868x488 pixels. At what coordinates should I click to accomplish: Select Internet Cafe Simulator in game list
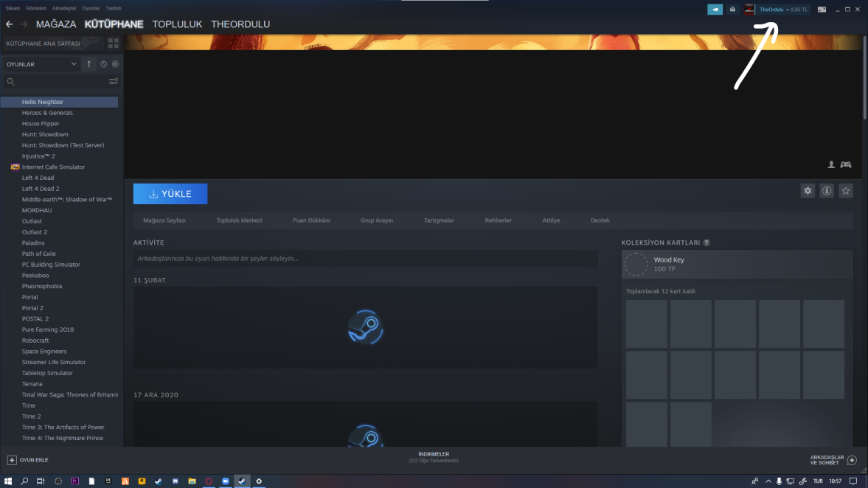(54, 167)
